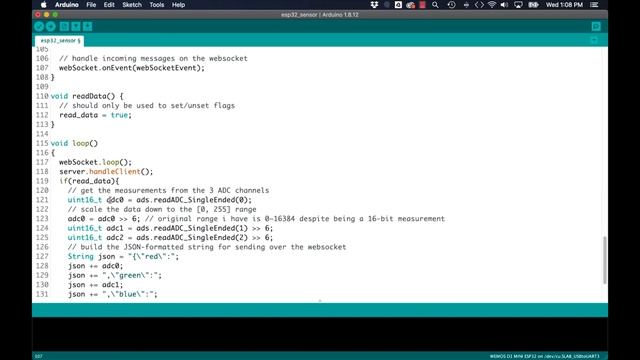This screenshot has width=640, height=360.
Task: Click "ads.readADC_SingleEnded(1)" on line 124
Action: click(192, 228)
